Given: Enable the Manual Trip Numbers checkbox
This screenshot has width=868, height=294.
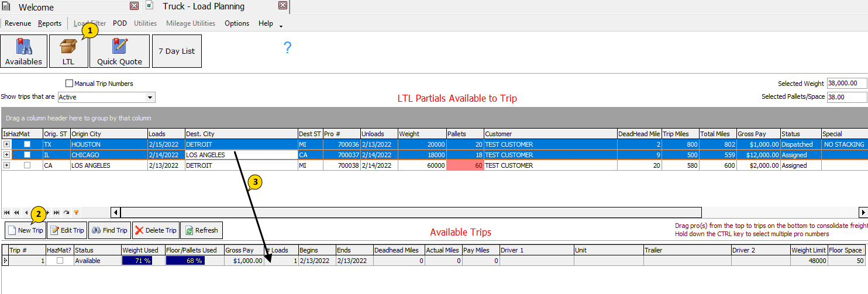Looking at the screenshot, I should [x=70, y=84].
